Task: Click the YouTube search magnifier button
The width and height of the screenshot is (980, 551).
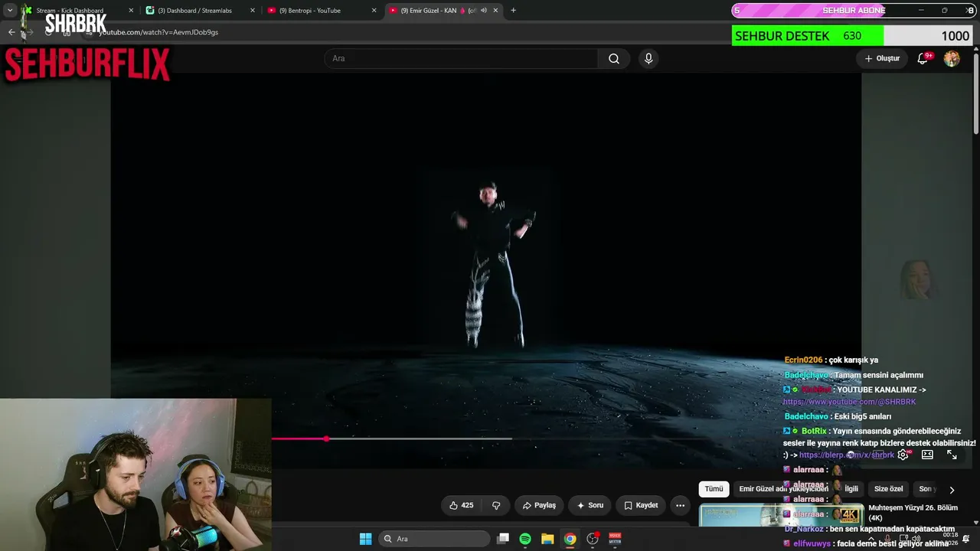Action: point(614,58)
